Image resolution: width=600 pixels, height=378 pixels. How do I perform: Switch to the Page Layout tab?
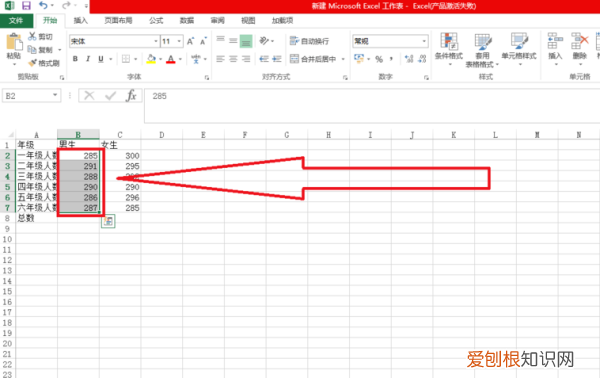coord(118,21)
